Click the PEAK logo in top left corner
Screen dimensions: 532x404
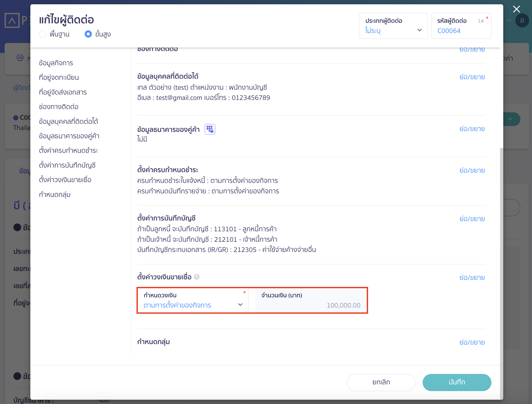point(12,20)
